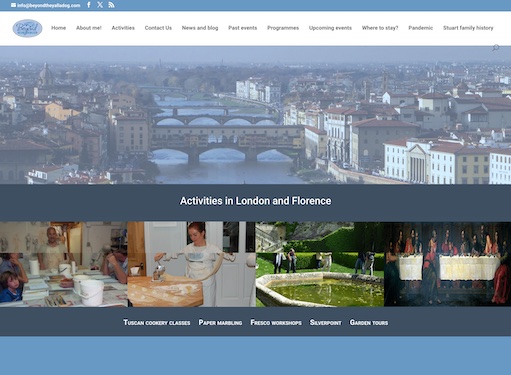Go to the Home menu item
511x375 pixels.
59,28
